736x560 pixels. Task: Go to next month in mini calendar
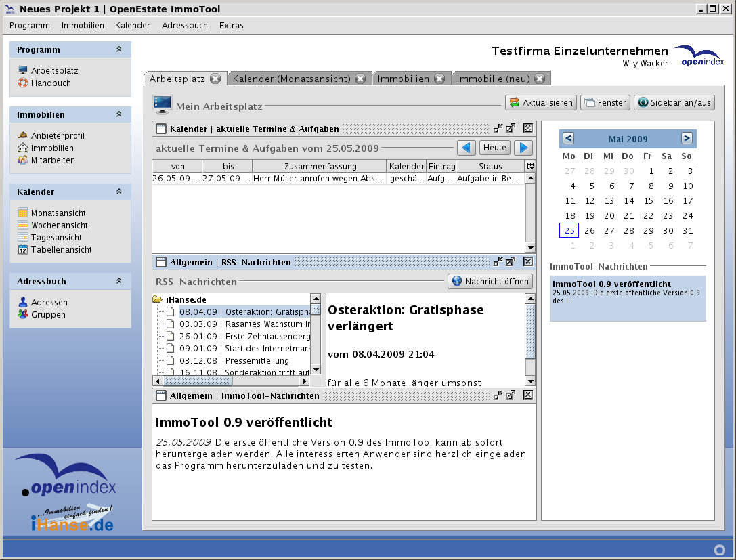point(687,139)
